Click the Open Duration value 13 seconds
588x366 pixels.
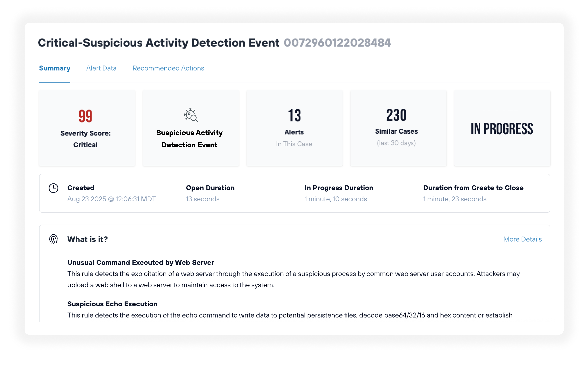203,199
